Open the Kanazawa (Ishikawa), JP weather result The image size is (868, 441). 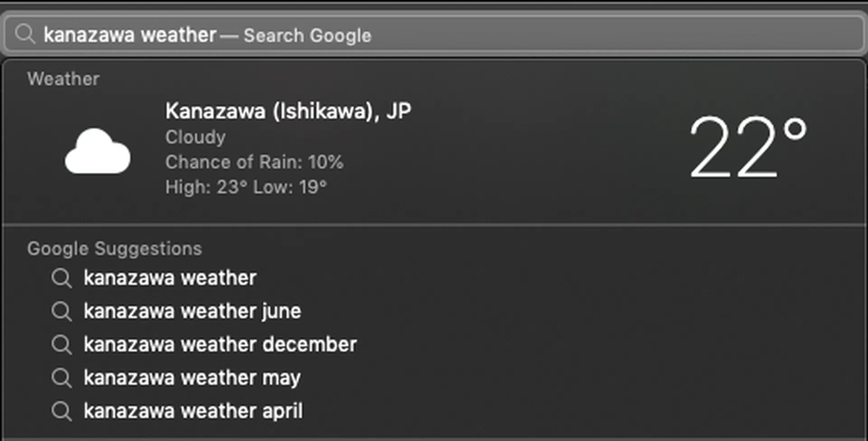point(288,111)
